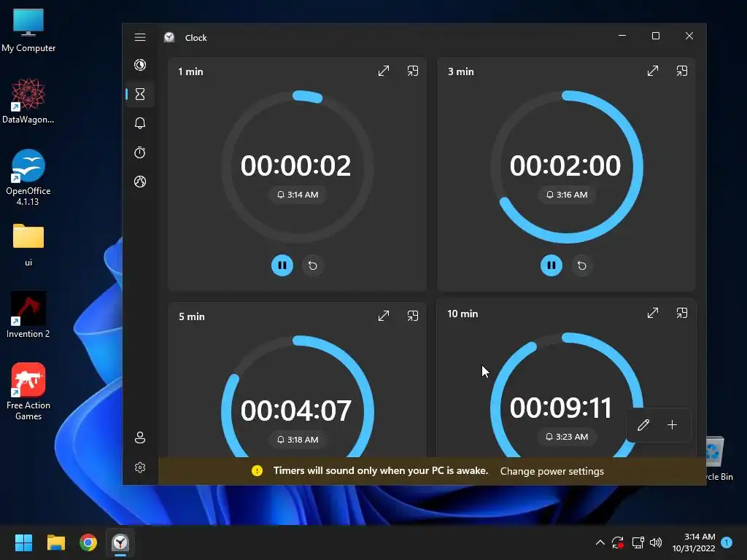This screenshot has width=747, height=560.
Task: Open taskbar date and time 3:14 AM
Action: [694, 542]
